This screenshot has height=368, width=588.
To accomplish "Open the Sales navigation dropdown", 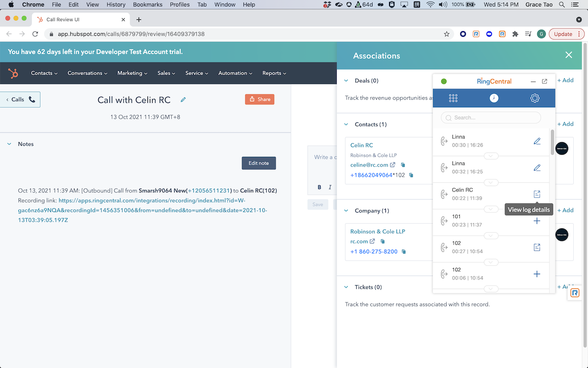I will tap(166, 73).
